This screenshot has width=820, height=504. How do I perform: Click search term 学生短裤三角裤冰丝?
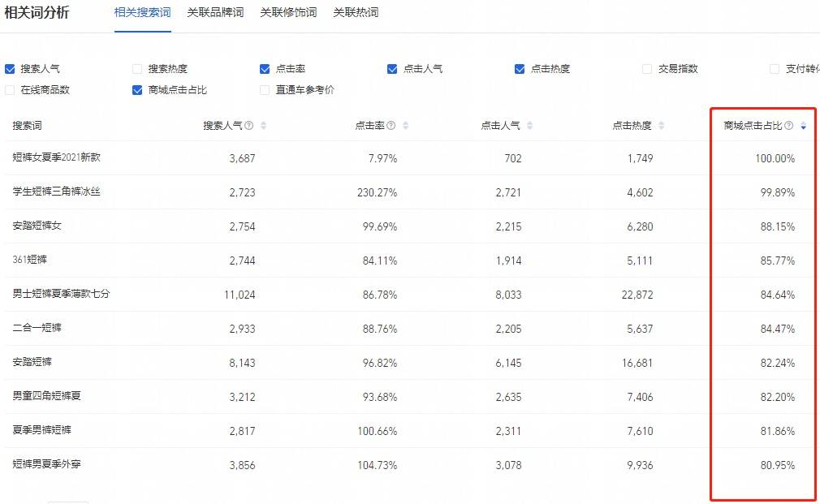point(57,192)
